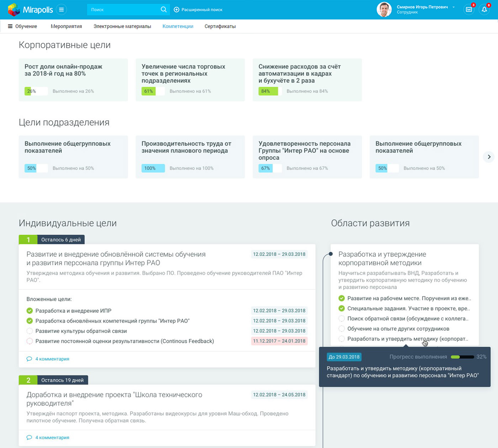Open the mail messages icon
The height and width of the screenshot is (448, 498).
click(469, 10)
